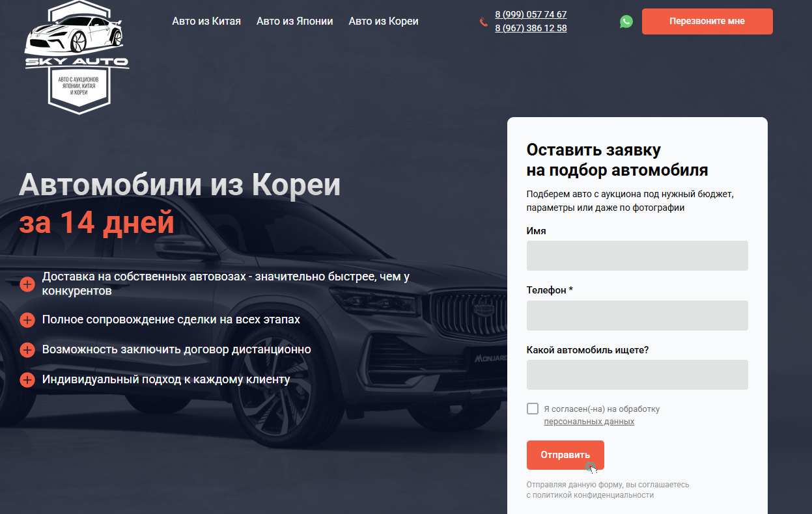Click plus icon next to deal support text

[x=27, y=320]
